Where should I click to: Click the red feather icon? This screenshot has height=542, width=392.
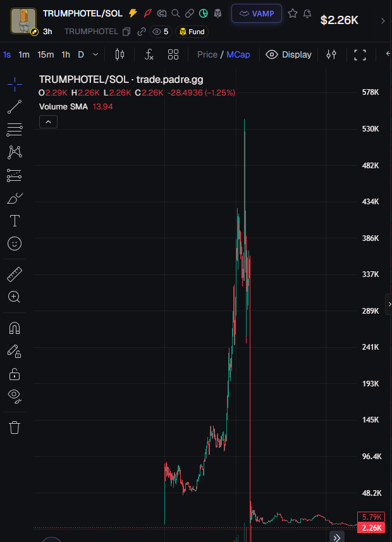[148, 13]
